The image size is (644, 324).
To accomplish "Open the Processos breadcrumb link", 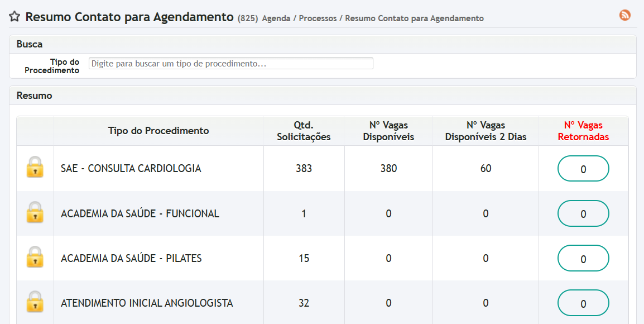I will (x=318, y=18).
